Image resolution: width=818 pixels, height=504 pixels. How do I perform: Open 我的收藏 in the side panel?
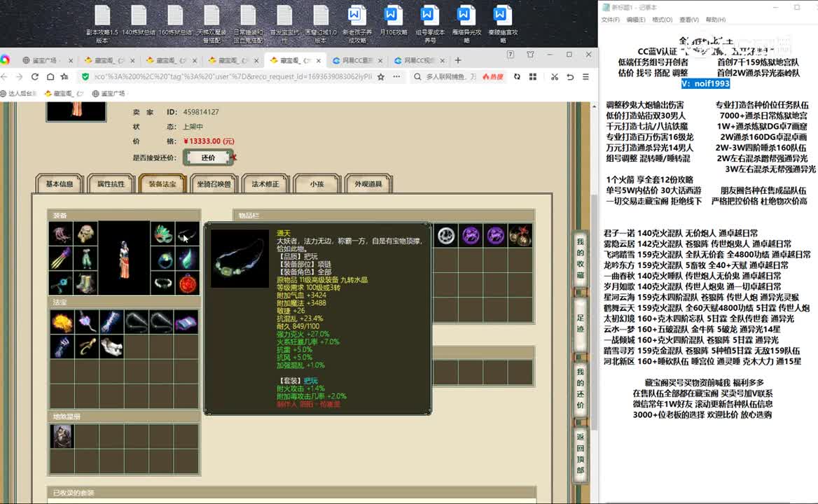580,258
